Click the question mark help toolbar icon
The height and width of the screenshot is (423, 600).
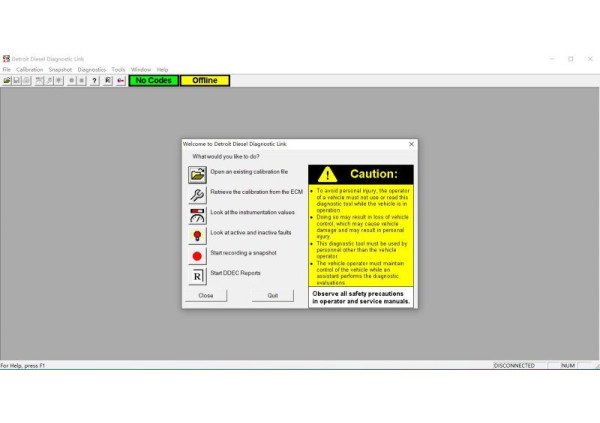94,80
